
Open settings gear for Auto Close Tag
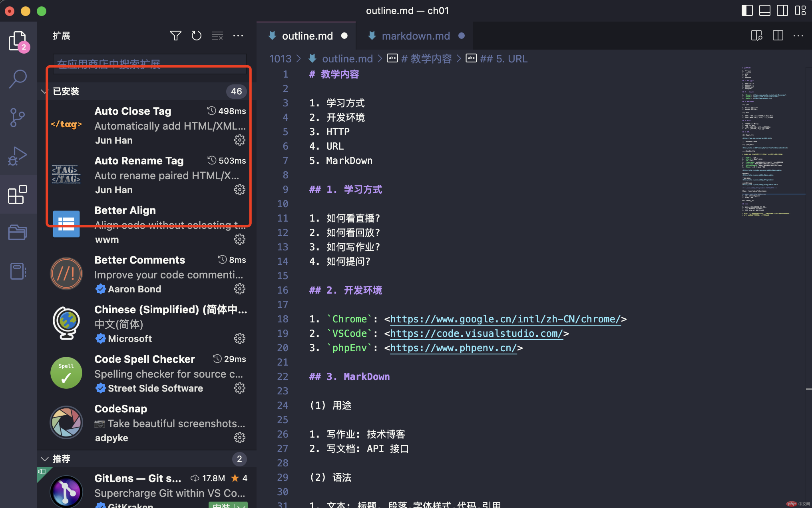click(240, 140)
